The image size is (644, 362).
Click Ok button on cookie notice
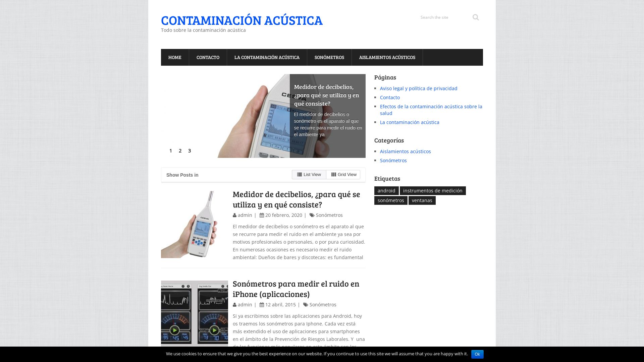pyautogui.click(x=477, y=354)
